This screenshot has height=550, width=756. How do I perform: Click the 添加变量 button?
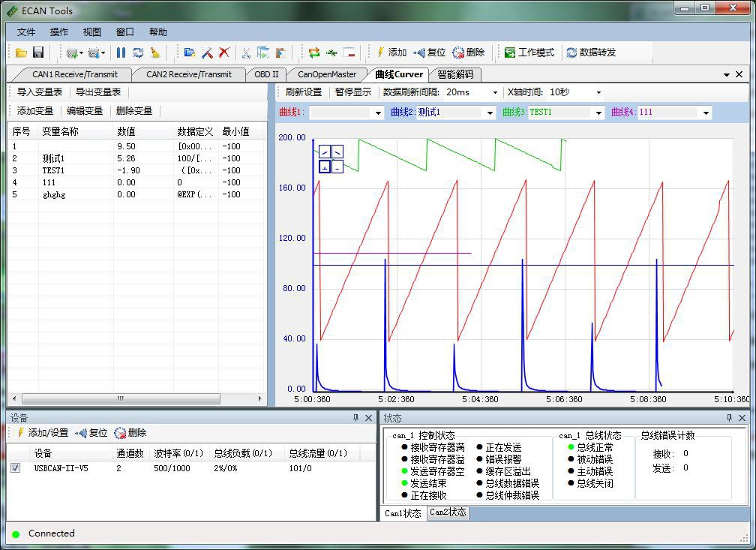tap(35, 111)
